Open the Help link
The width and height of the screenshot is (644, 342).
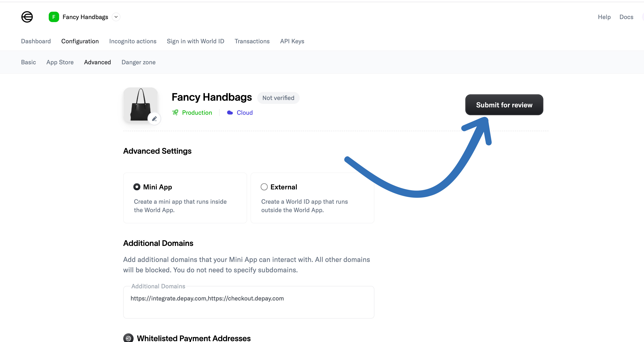[604, 17]
